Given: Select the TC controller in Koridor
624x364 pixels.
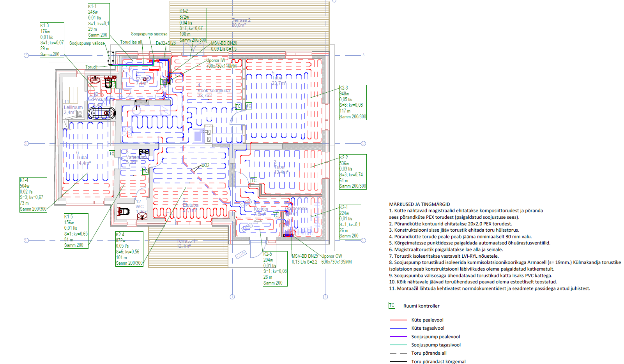Looking at the screenshot, I should click(276, 215).
